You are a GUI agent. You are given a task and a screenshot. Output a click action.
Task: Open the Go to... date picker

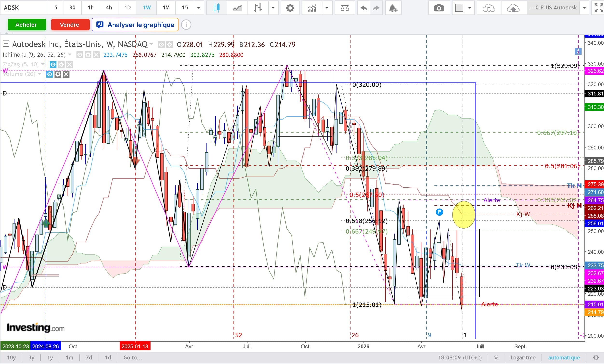coord(133,358)
